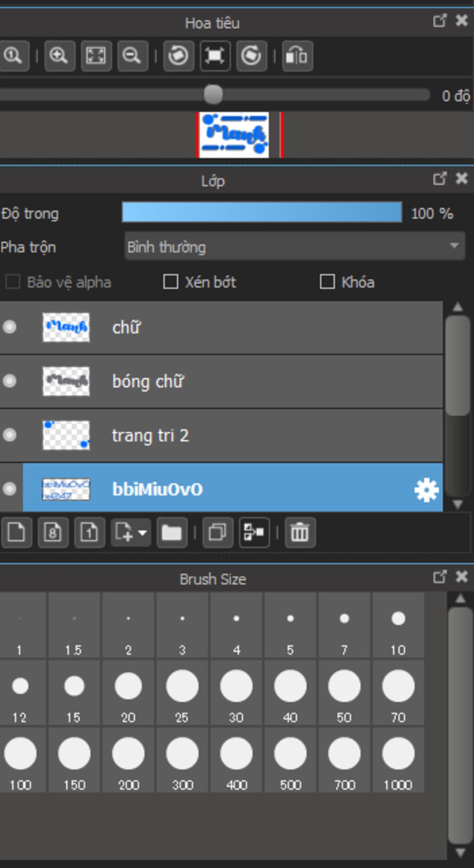Duplicate the selected layer
Image resolution: width=474 pixels, height=868 pixels.
(218, 533)
